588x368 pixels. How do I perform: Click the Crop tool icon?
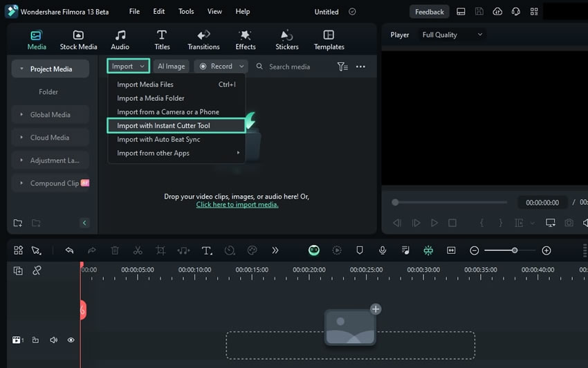pyautogui.click(x=160, y=250)
